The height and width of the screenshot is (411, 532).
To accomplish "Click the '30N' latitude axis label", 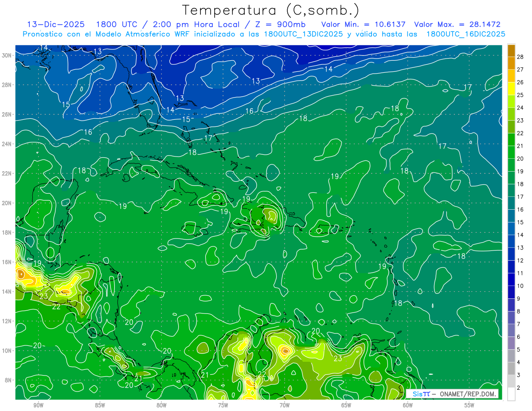I will point(8,55).
